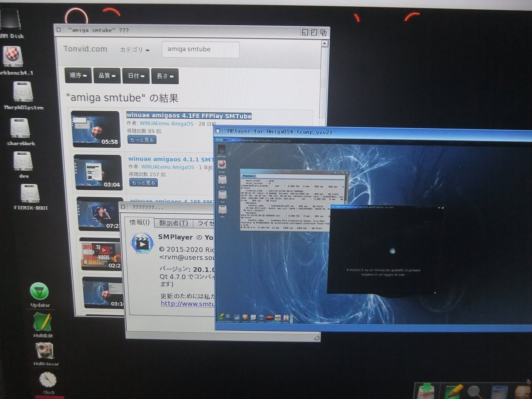Open the 日付 date dropdown

click(x=136, y=76)
